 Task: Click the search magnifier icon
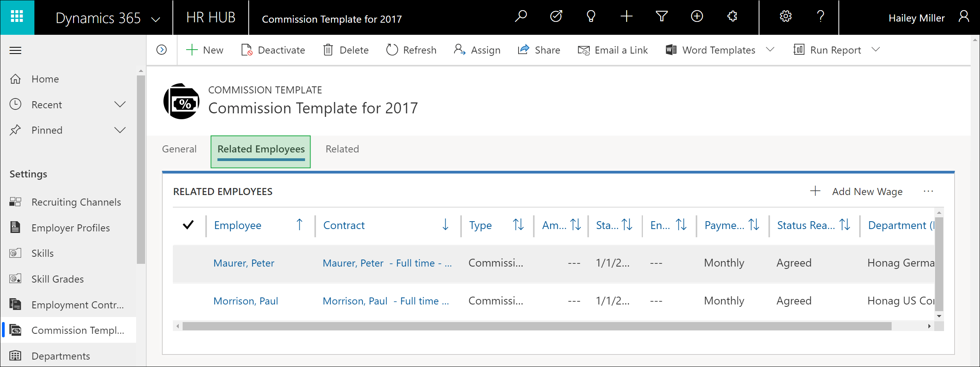[521, 16]
